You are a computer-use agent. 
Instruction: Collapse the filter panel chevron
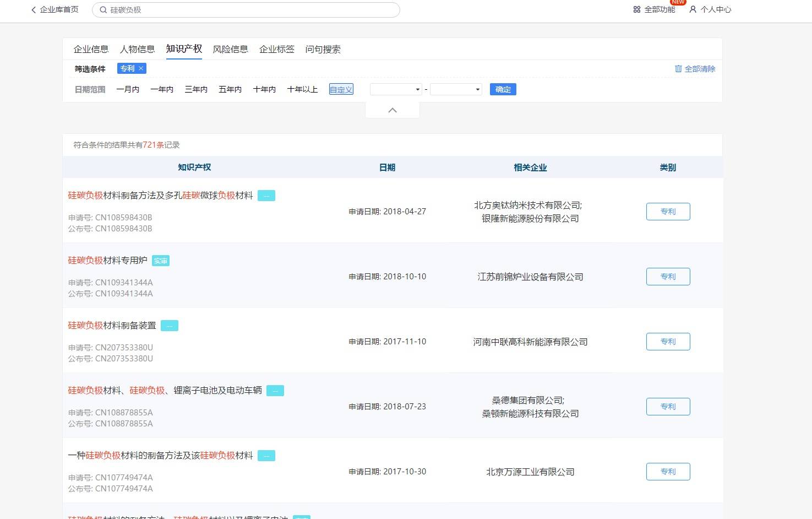[393, 110]
